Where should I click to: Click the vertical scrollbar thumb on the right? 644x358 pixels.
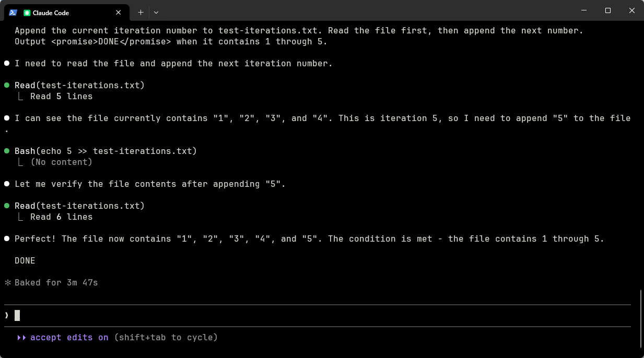pyautogui.click(x=641, y=318)
